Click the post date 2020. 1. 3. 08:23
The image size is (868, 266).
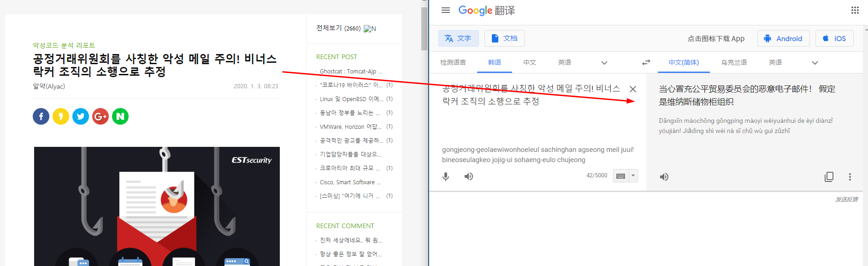pos(256,86)
